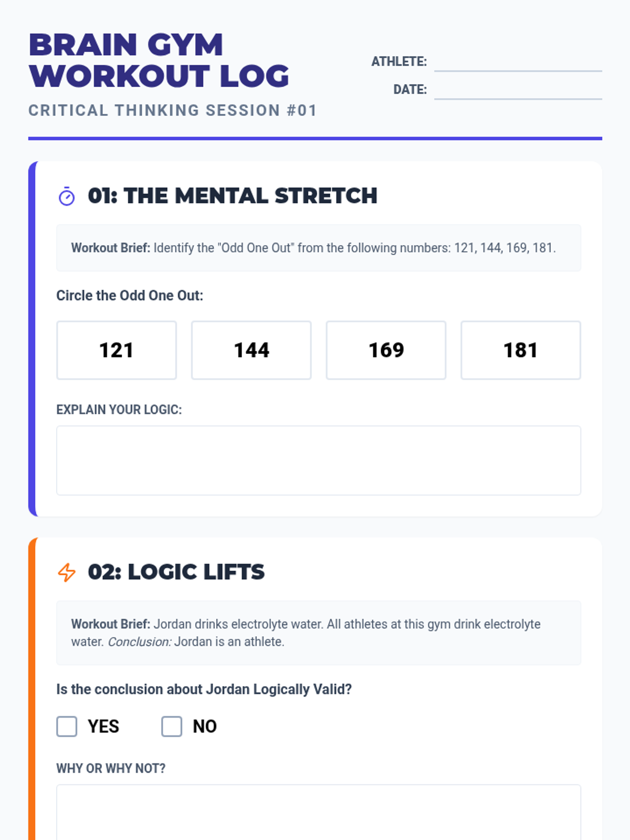The image size is (630, 840).
Task: Focus the Date input line
Action: pos(518,90)
